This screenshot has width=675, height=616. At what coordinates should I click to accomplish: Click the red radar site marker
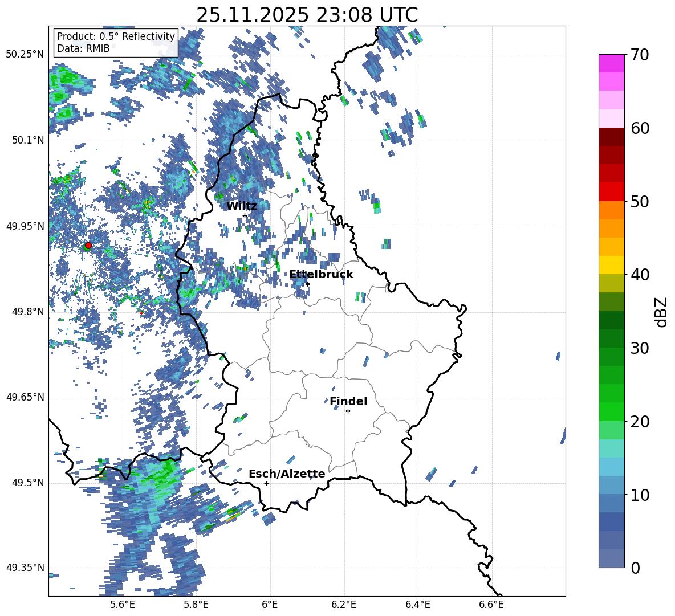pyautogui.click(x=88, y=246)
